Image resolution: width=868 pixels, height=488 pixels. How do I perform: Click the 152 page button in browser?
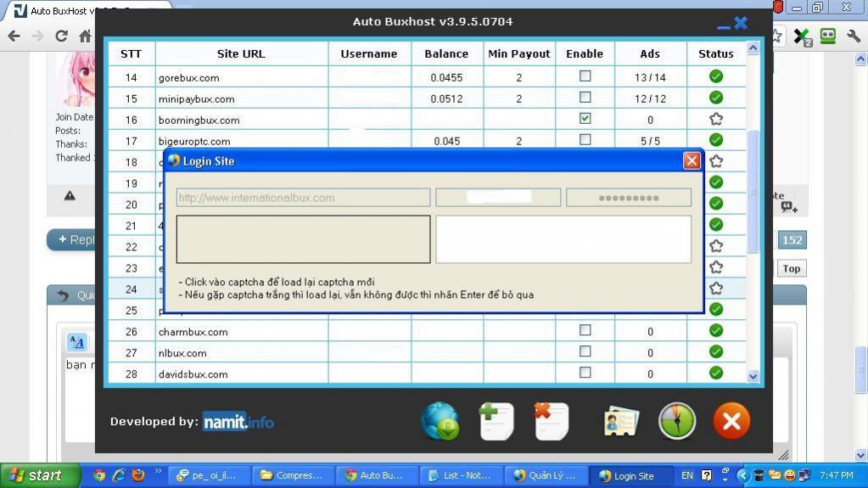coord(792,240)
